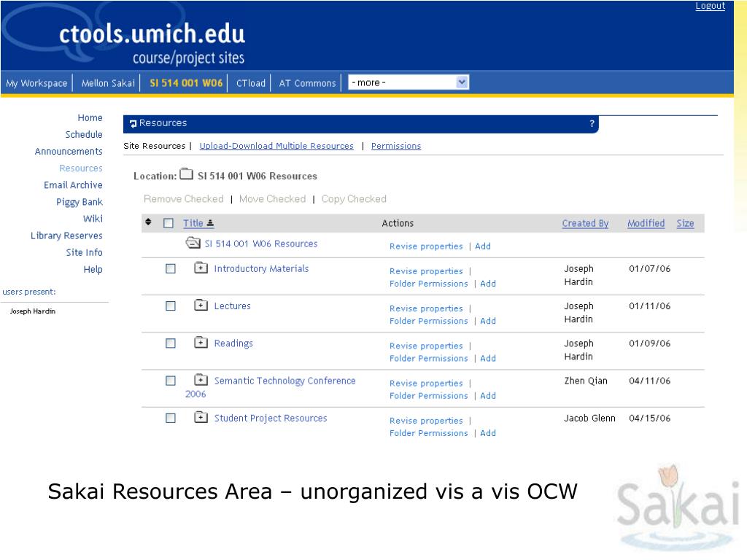
Task: Click Add for Student Project Resources
Action: [x=488, y=433]
